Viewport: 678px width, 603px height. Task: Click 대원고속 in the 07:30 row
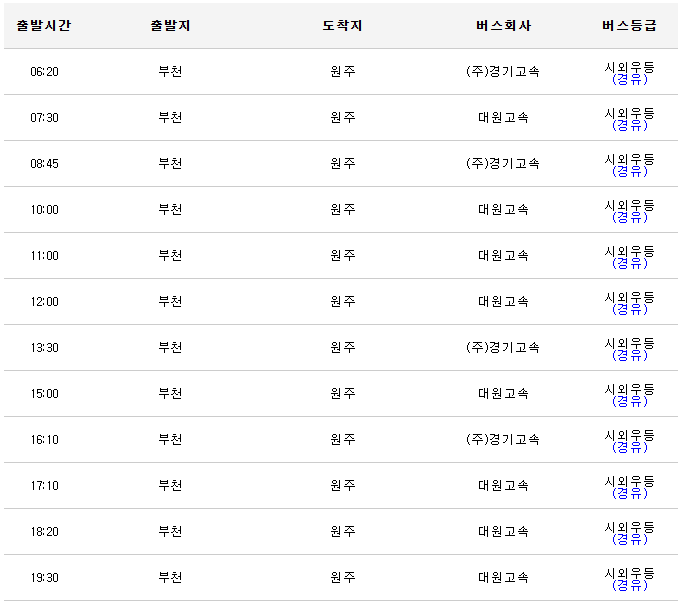point(503,118)
